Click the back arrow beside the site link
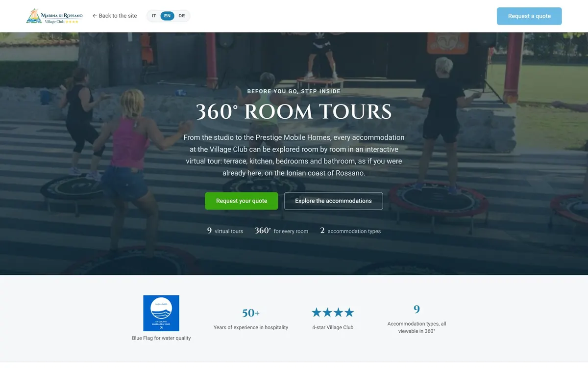588x368 pixels. (x=95, y=16)
